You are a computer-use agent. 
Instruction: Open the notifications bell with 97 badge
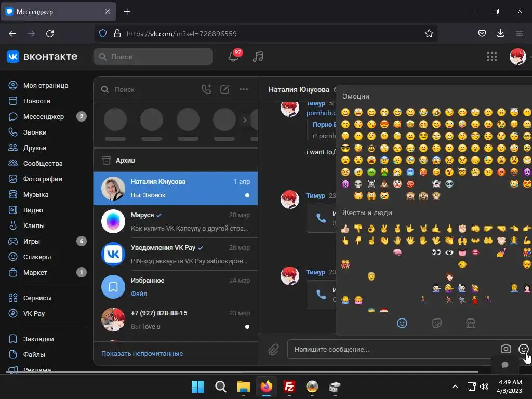pyautogui.click(x=233, y=56)
